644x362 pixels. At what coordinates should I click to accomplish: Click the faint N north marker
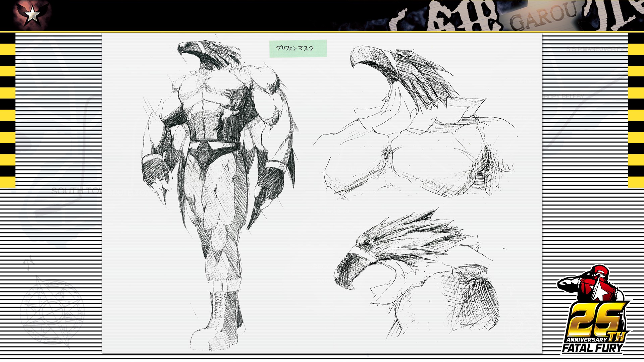29,263
